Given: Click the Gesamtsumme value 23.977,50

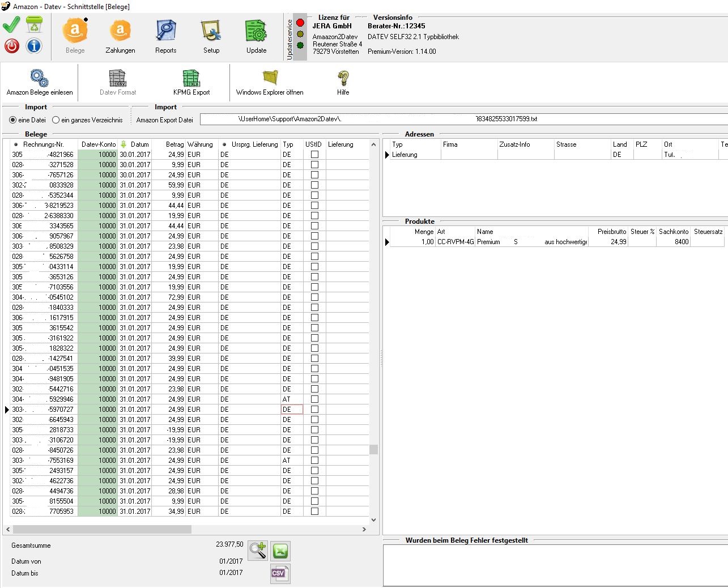Looking at the screenshot, I should click(229, 544).
